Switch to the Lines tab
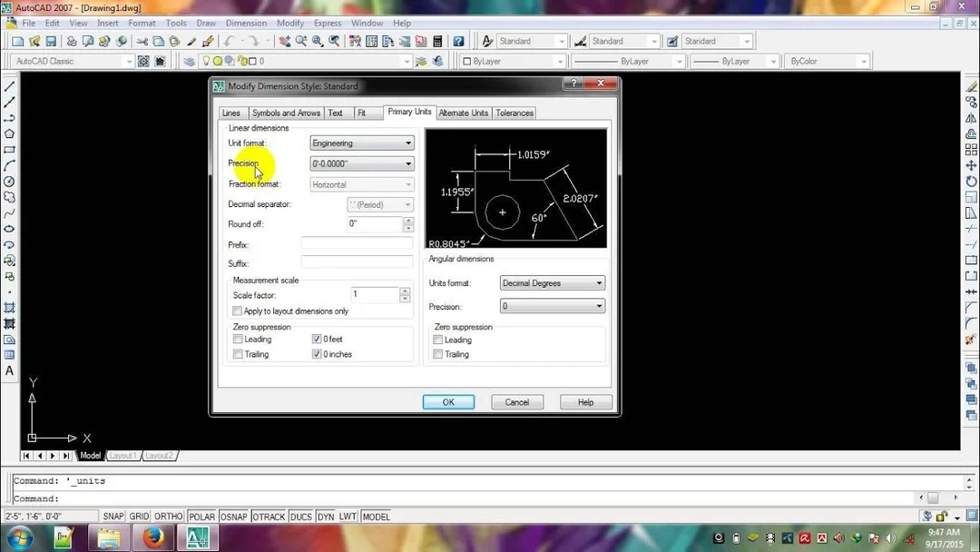 coord(231,113)
